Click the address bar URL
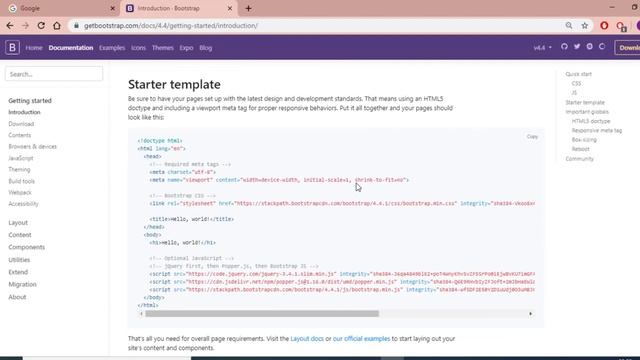 coord(171,26)
